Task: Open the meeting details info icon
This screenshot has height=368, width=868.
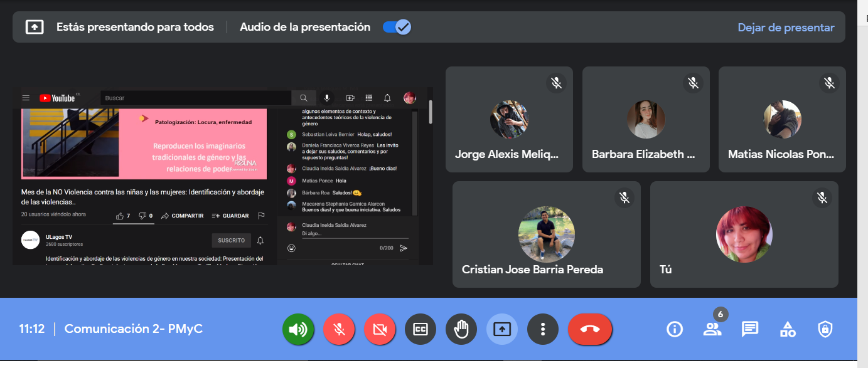Action: (674, 329)
